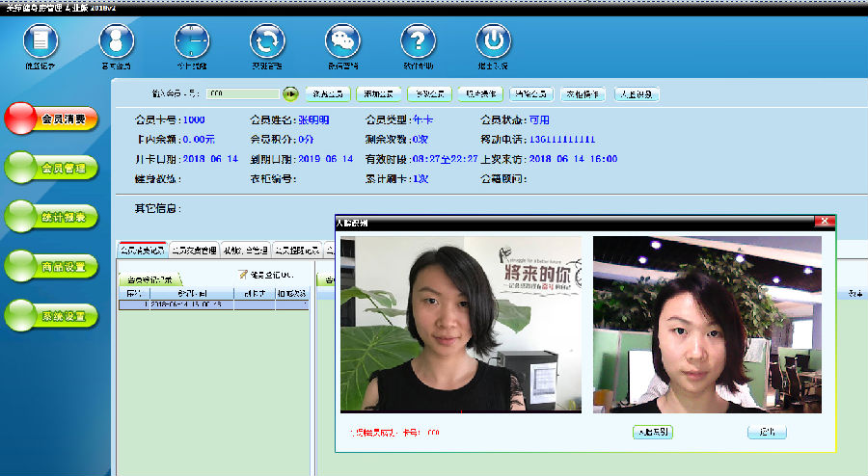This screenshot has width=868, height=476.
Task: Click the first button right of green arrow
Action: point(328,94)
